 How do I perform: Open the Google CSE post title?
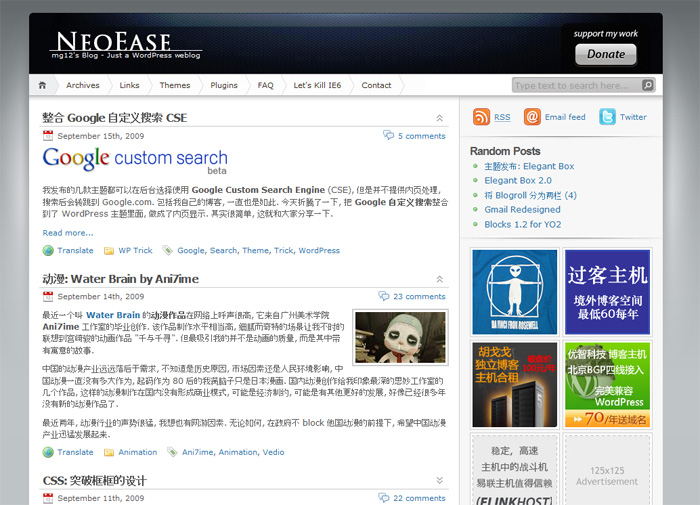point(115,118)
